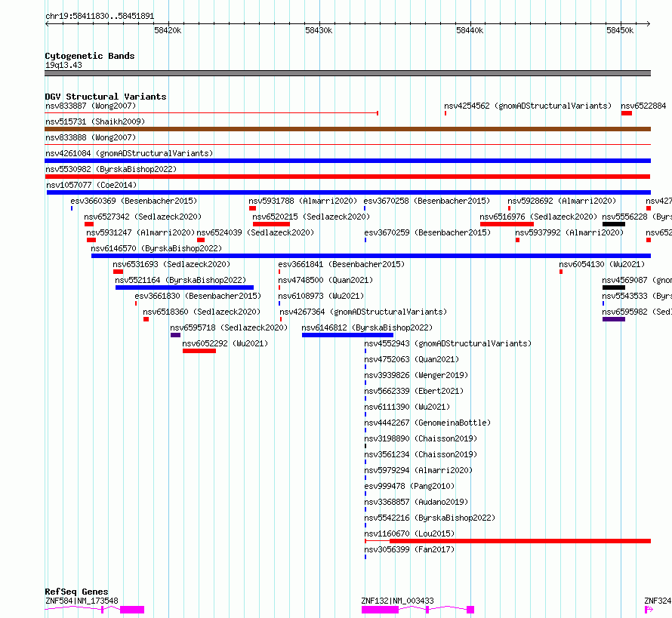Screen dimensions: 672x618
Task: Click esv3670259 (Besenbacher2015) label
Action: (x=427, y=232)
